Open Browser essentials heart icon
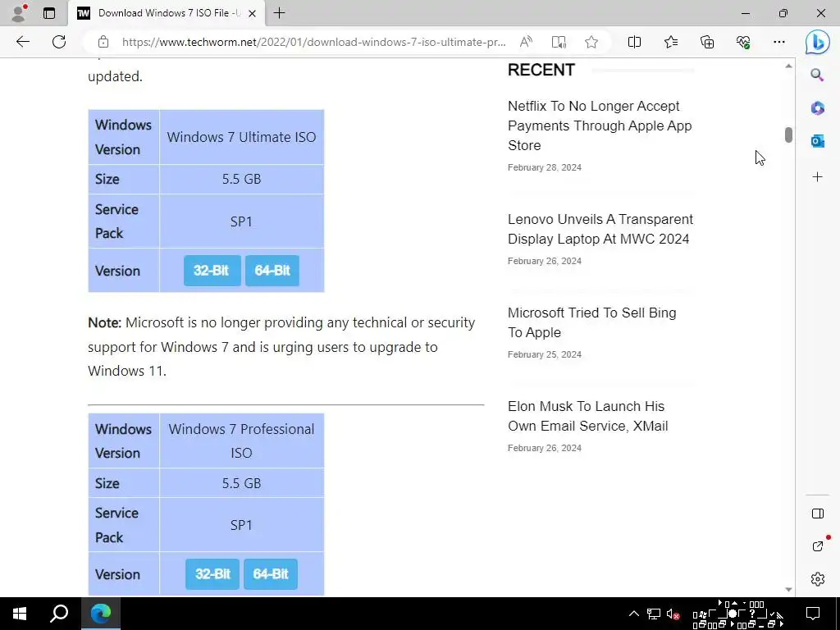The height and width of the screenshot is (630, 840). tap(743, 42)
